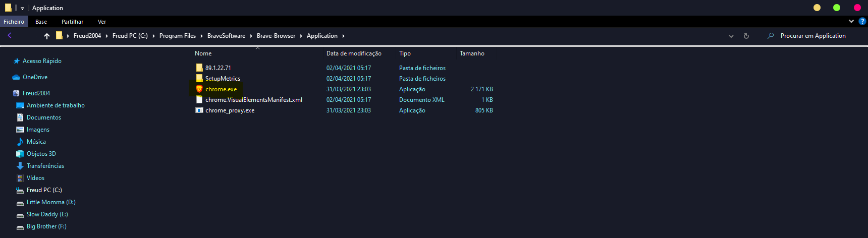This screenshot has width=868, height=238.
Task: Navigate to Freud PC (C:) breadcrumb
Action: pos(130,36)
